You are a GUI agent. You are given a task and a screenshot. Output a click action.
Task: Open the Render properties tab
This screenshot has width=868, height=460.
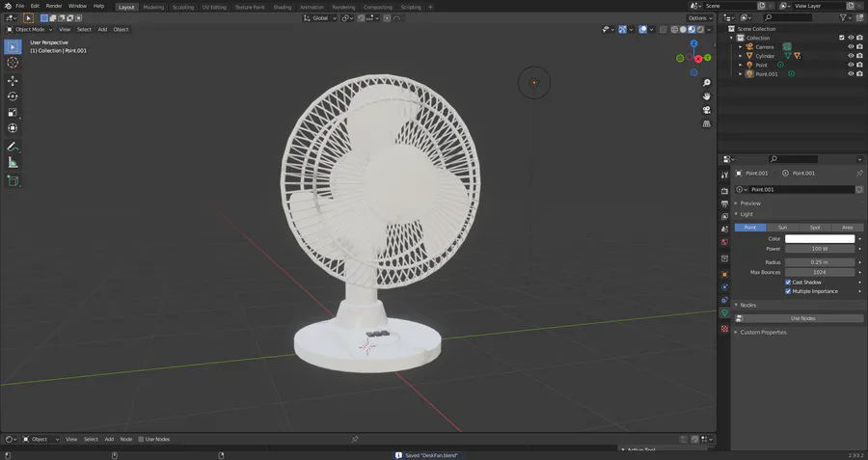click(724, 191)
